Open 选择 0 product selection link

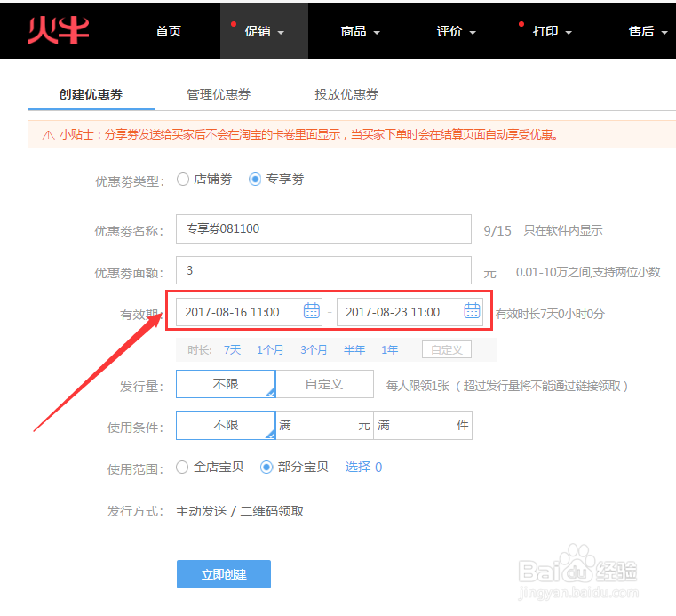point(363,468)
